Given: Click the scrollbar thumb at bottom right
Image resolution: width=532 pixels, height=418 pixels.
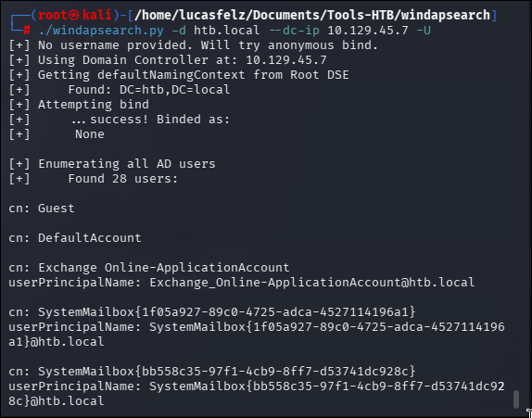Looking at the screenshot, I should (516, 399).
